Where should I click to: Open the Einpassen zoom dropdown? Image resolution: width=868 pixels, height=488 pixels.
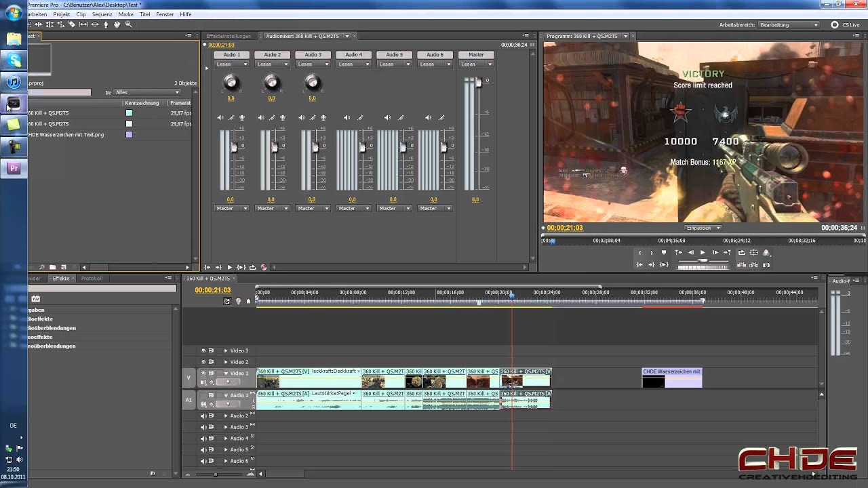[703, 228]
